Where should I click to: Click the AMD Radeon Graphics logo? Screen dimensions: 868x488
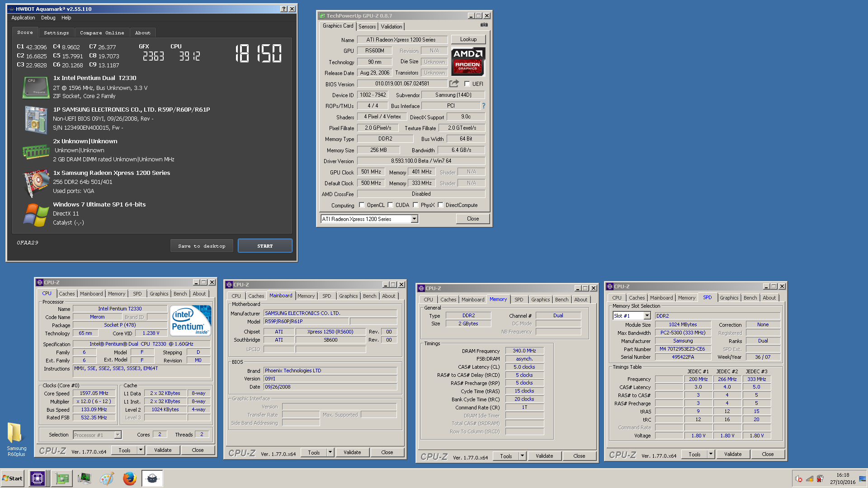tap(468, 61)
